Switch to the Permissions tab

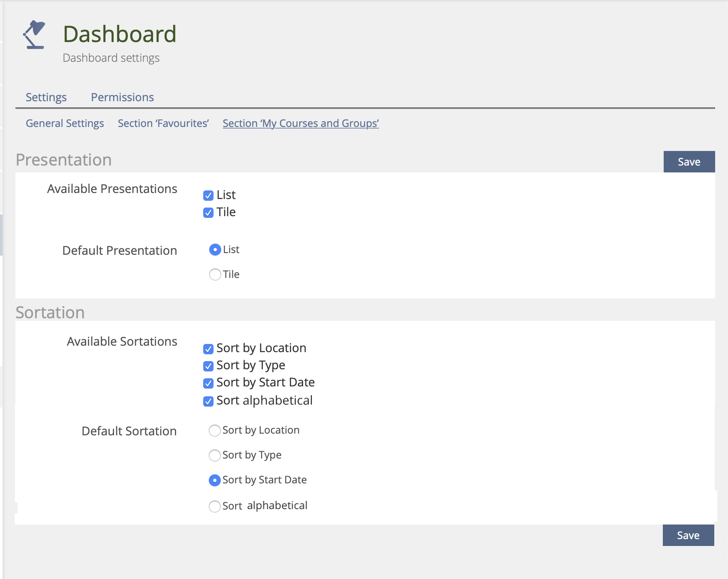(122, 97)
